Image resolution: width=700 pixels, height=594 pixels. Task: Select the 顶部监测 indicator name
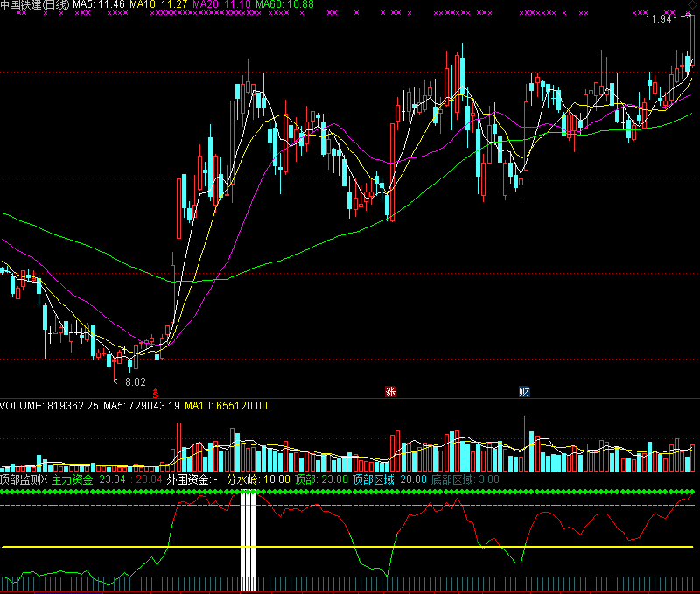(20, 479)
